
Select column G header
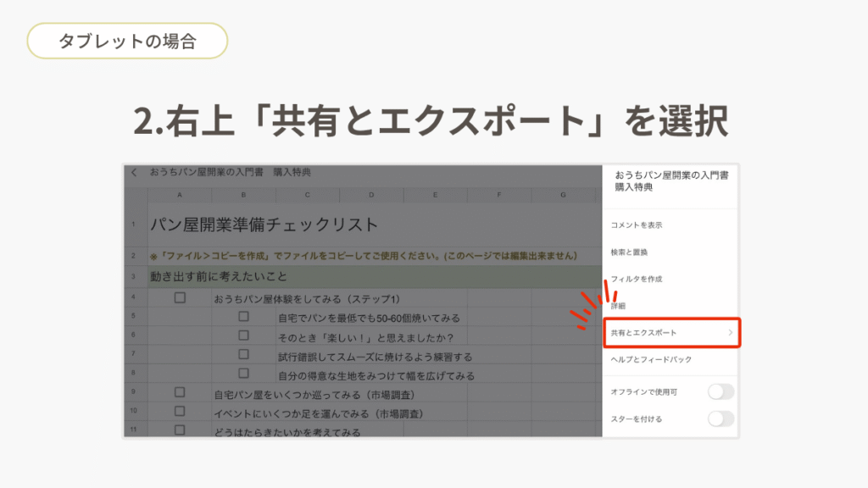pos(563,195)
